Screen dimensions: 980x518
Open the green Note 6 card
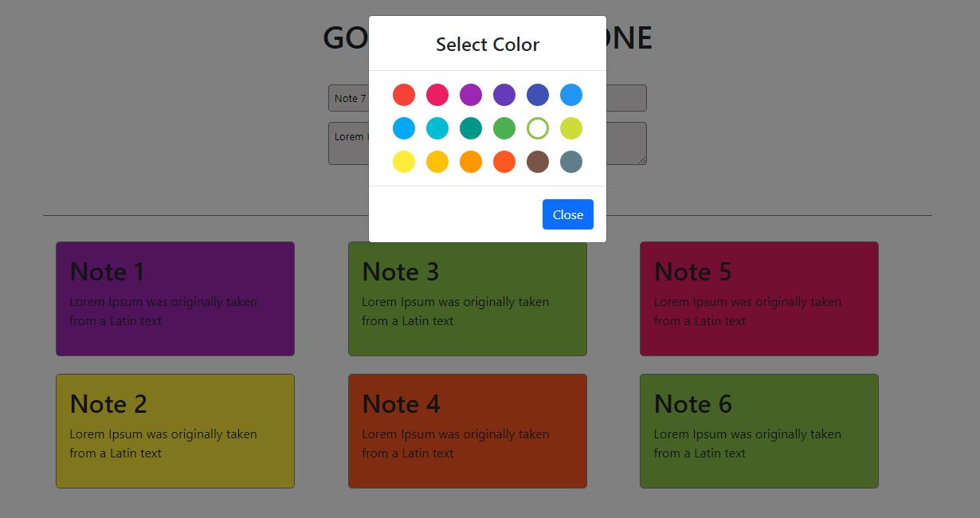tap(759, 431)
